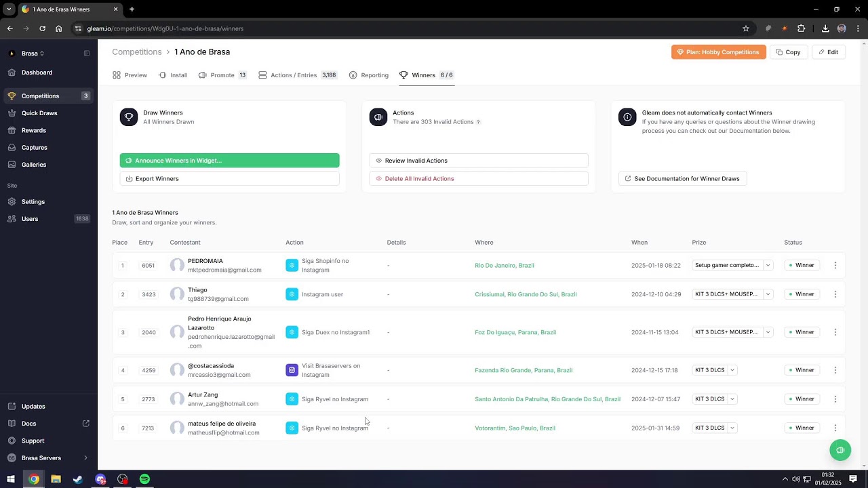This screenshot has height=488, width=868.
Task: Open row options for Pedro Henrique Araujo Lazarotto
Action: 835,332
